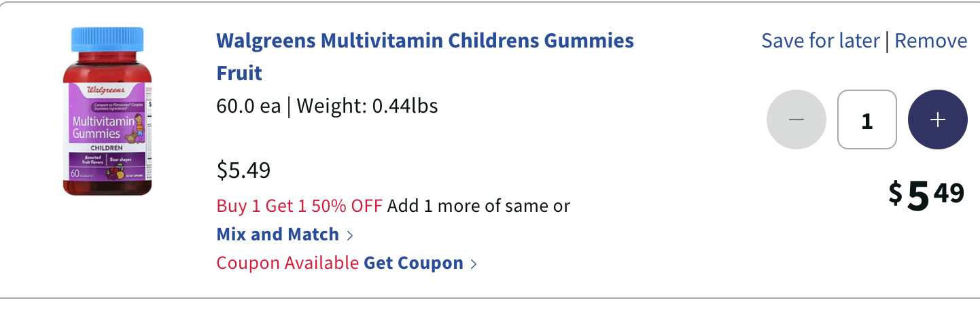Select the Save for later link
This screenshot has width=980, height=311.
[820, 41]
